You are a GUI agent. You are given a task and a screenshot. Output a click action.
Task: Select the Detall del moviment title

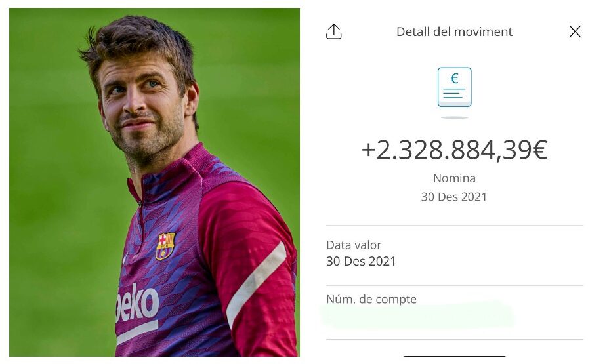tap(454, 31)
